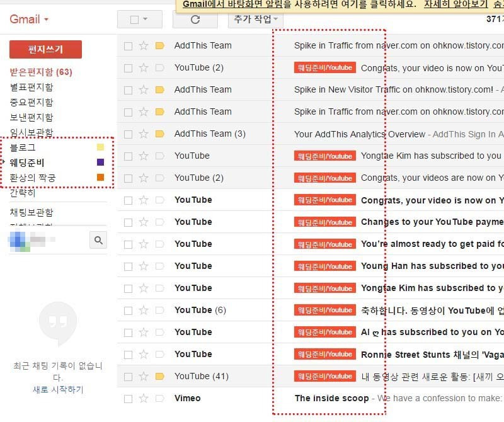Select checkbox for 'Spike in New Visitor Traffic' email
This screenshot has height=422, width=504.
(x=129, y=90)
